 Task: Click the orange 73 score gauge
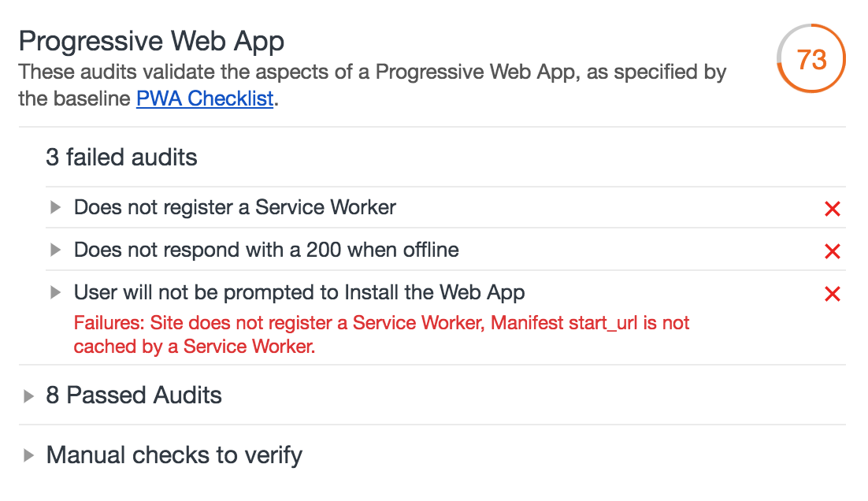click(x=811, y=59)
